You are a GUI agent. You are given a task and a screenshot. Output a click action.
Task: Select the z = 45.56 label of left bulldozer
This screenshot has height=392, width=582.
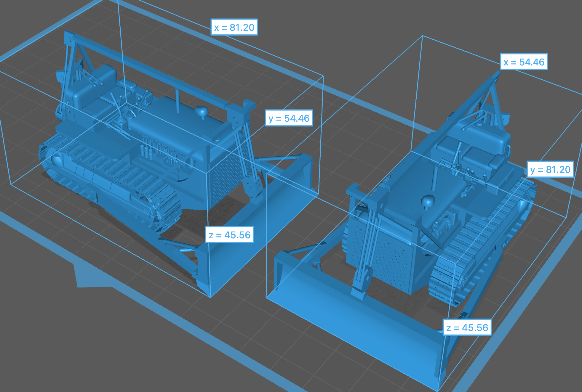point(229,235)
